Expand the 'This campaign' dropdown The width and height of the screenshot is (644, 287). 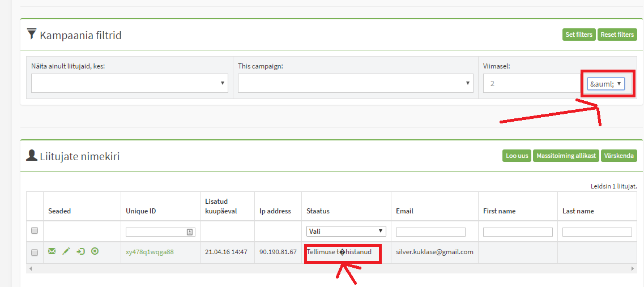point(355,83)
